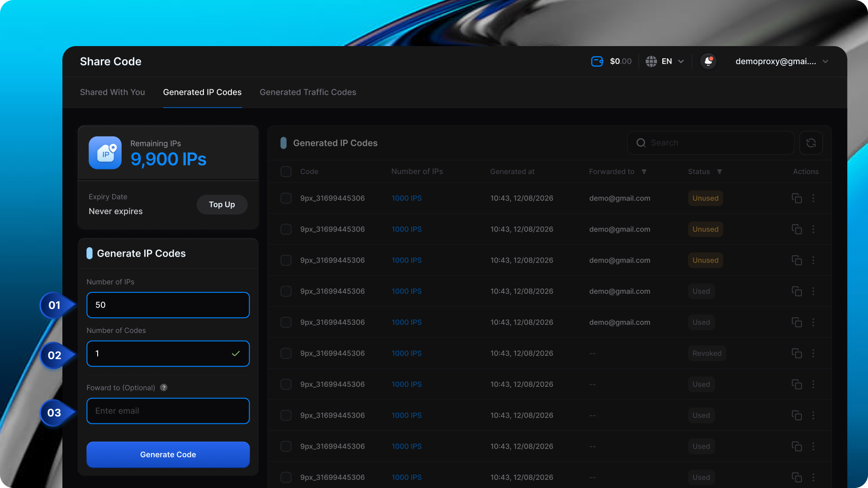Open actions menu for first row

[x=813, y=198]
